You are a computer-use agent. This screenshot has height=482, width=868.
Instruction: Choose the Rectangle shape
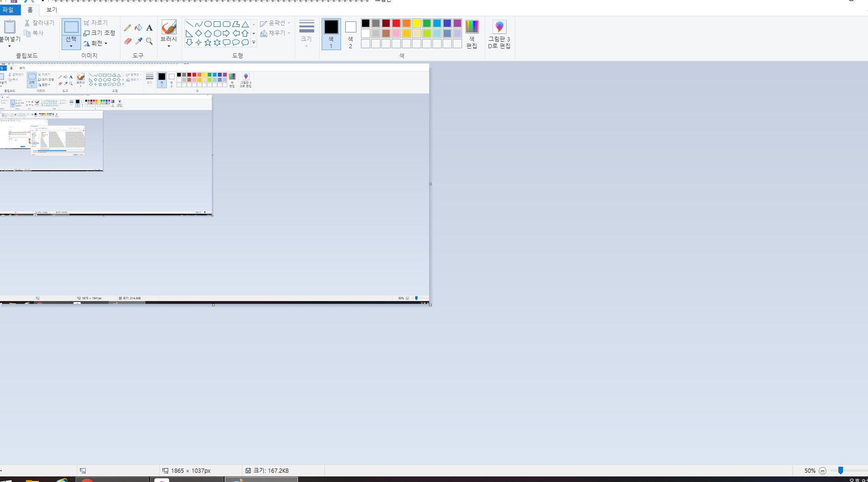[x=217, y=24]
